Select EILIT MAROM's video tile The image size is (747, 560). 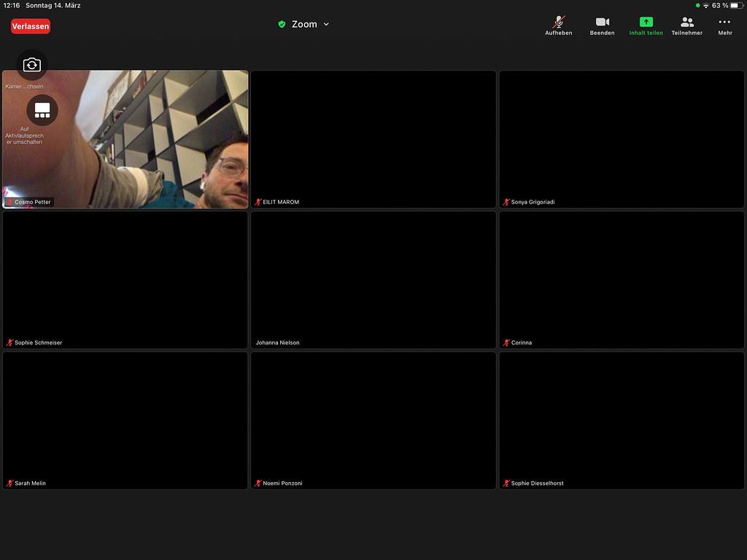(x=373, y=139)
